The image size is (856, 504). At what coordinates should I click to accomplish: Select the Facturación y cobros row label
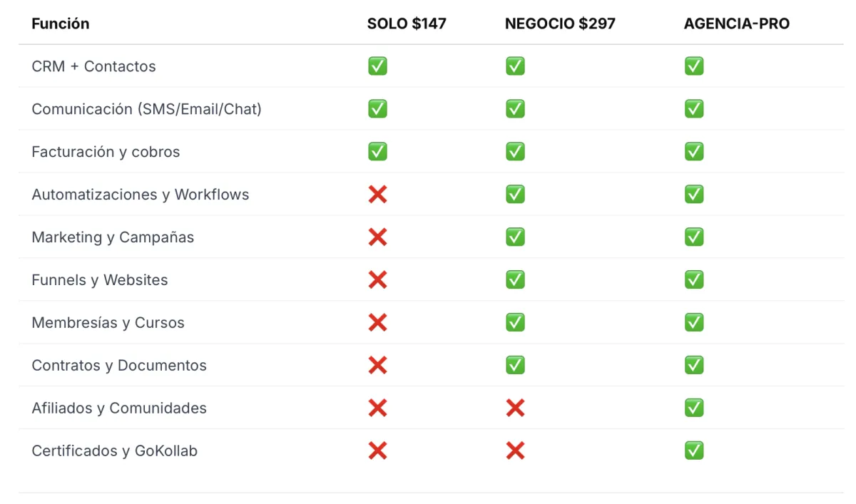point(106,151)
